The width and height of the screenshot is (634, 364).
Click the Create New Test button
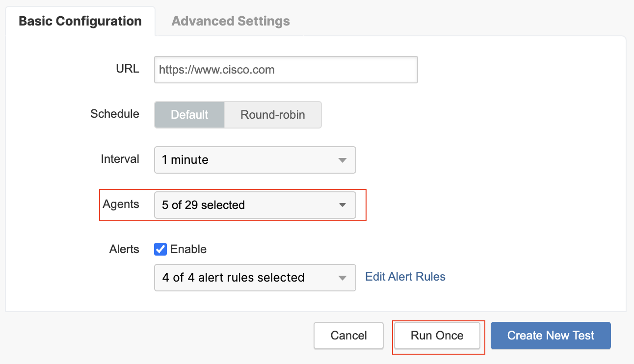pyautogui.click(x=551, y=336)
